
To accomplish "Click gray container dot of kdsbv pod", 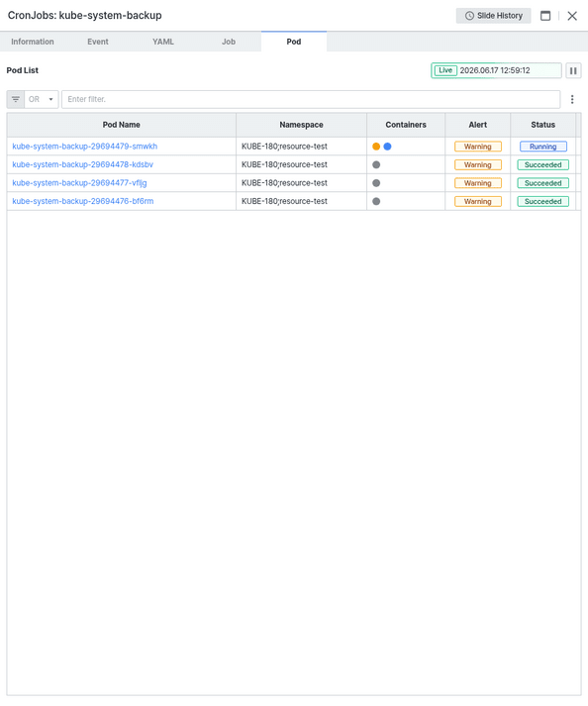I will [x=376, y=164].
